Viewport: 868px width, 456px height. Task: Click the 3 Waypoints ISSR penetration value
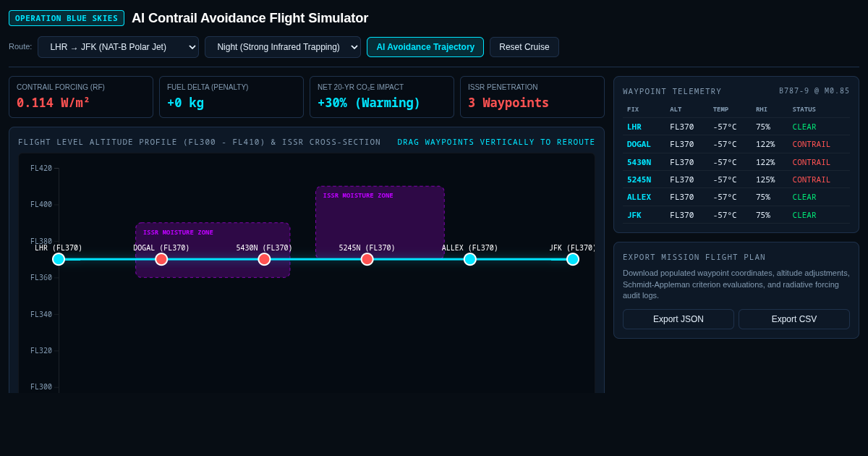point(509,103)
